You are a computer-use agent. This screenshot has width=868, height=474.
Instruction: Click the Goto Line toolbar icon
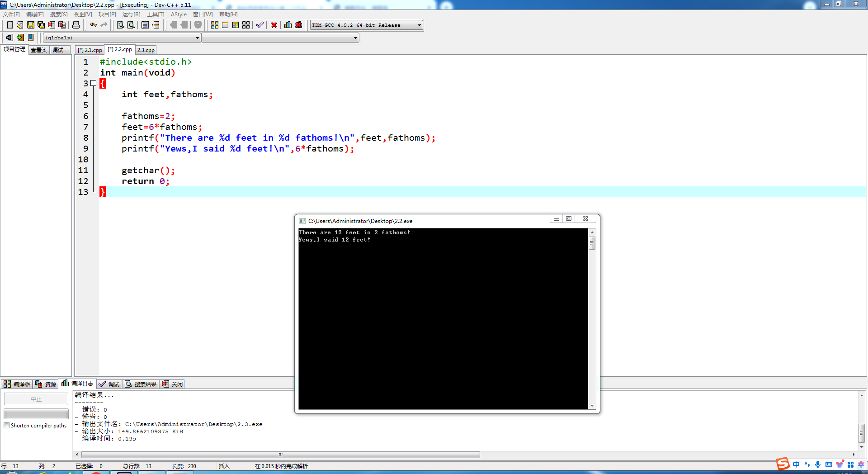tap(156, 25)
